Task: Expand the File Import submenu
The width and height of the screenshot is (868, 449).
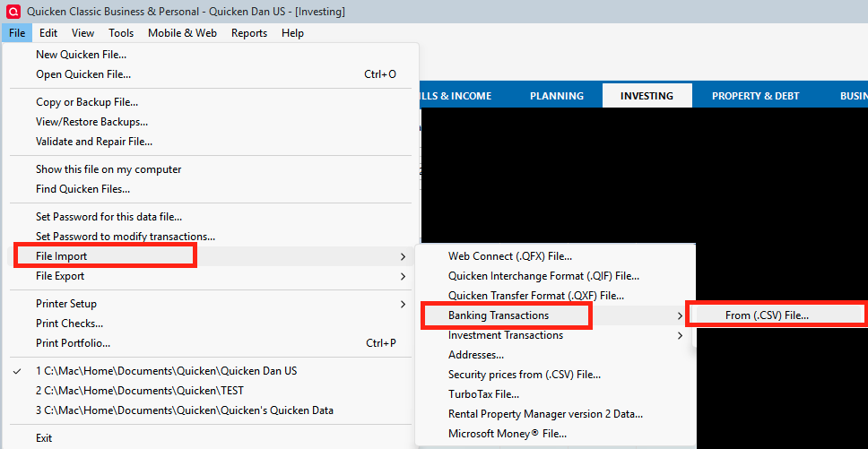Action: click(211, 256)
